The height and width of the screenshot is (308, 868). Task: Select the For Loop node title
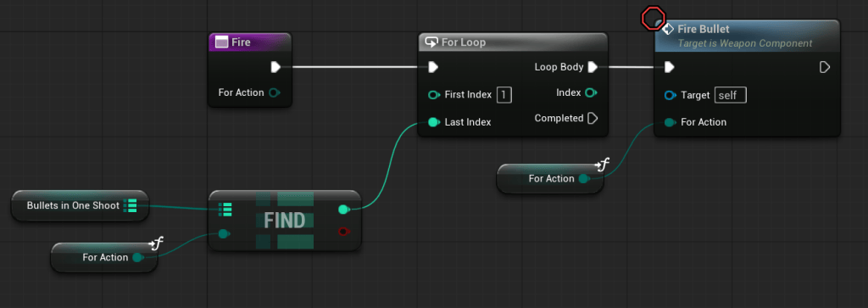click(x=464, y=42)
